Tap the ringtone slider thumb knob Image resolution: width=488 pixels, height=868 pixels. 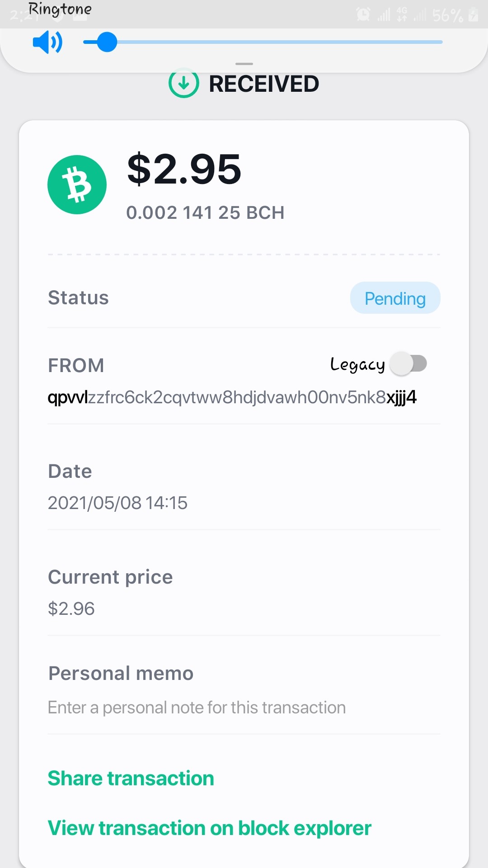107,42
